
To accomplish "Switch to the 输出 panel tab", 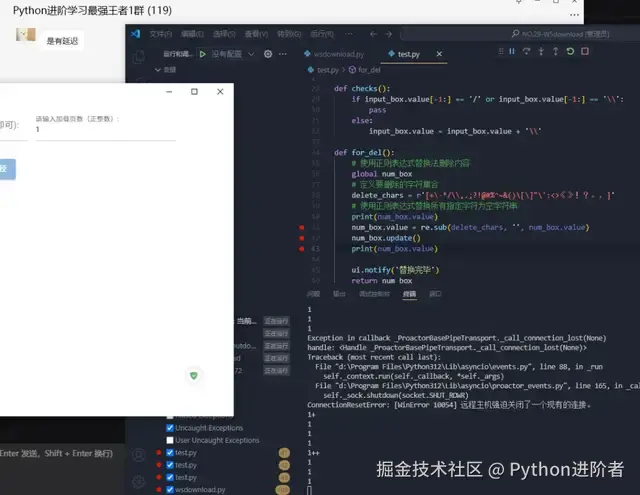I will (339, 294).
